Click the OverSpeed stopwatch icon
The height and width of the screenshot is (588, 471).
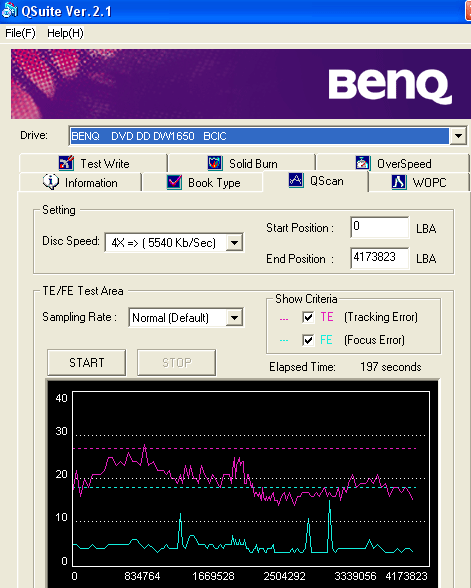[x=363, y=163]
